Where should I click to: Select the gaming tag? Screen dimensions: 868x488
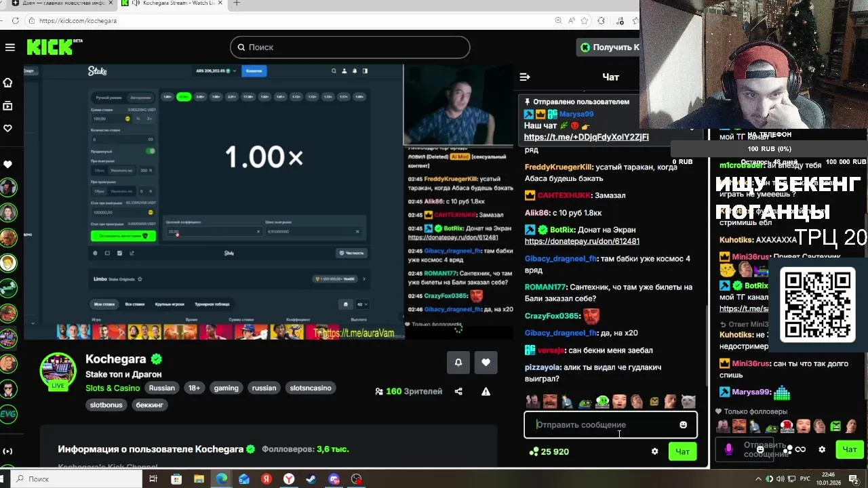(x=226, y=388)
